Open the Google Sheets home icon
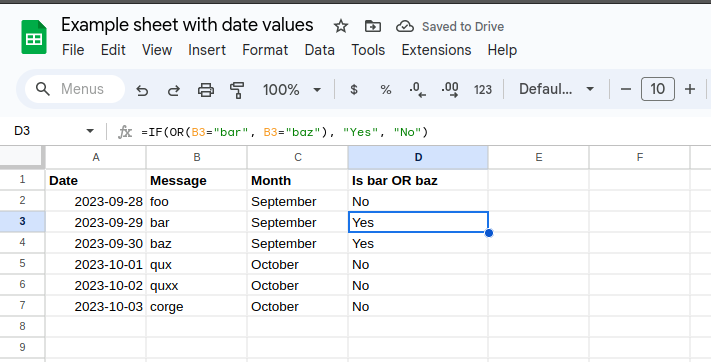 [x=34, y=37]
